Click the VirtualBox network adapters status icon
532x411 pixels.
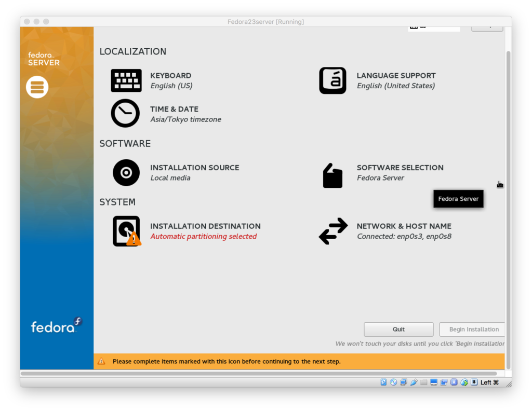click(403, 382)
